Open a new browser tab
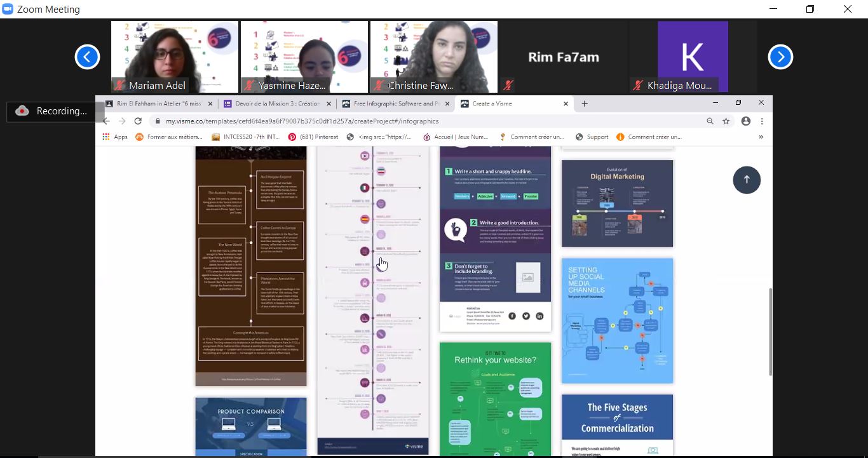This screenshot has height=458, width=868. pyautogui.click(x=585, y=104)
